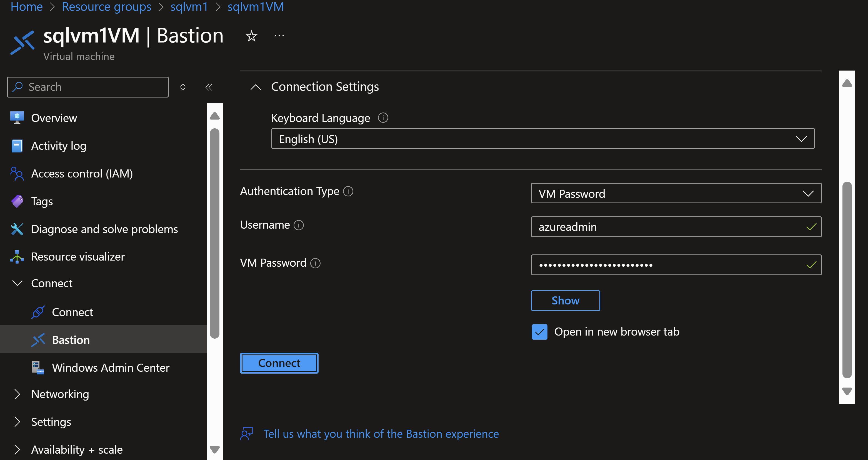Expand the Networking menu group

point(60,394)
